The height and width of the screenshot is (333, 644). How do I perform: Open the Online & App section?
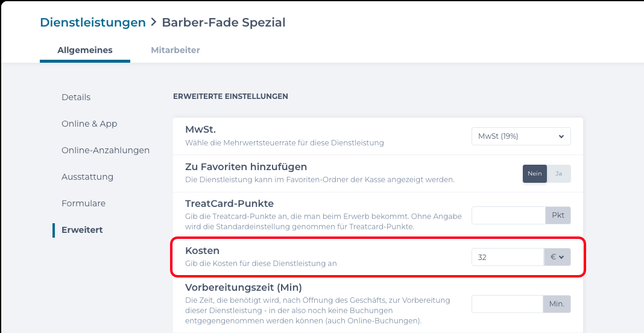[x=89, y=124]
